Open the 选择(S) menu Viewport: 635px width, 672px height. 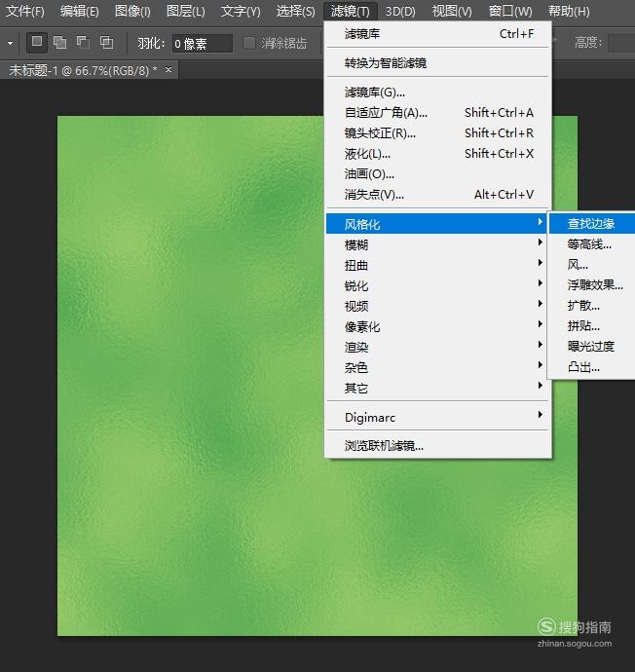pos(296,11)
